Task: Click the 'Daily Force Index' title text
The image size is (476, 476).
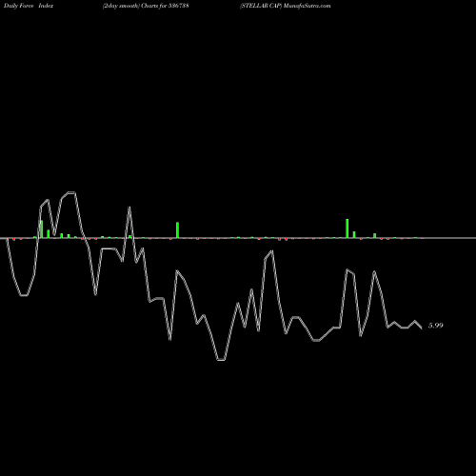Action: (29, 6)
